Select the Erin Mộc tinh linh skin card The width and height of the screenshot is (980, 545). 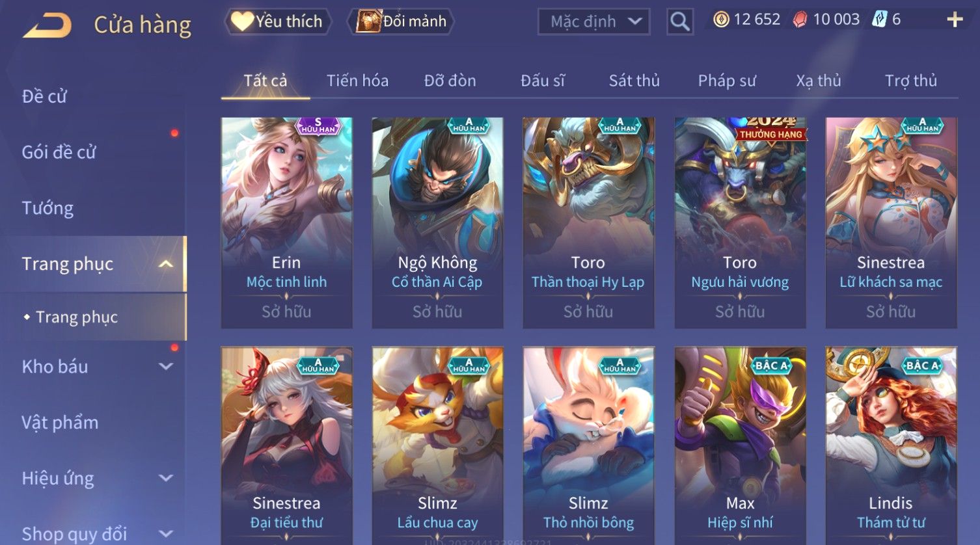(287, 223)
